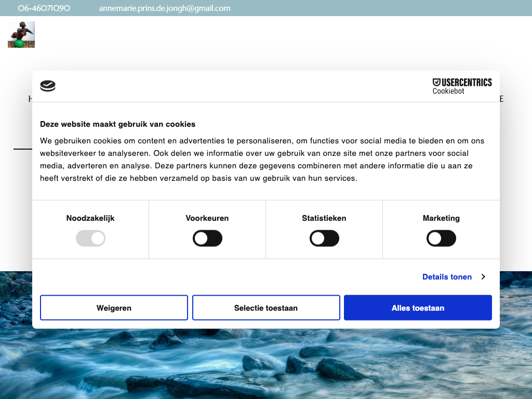The image size is (532, 399).
Task: Click the Usercentrics shield icon
Action: click(436, 82)
